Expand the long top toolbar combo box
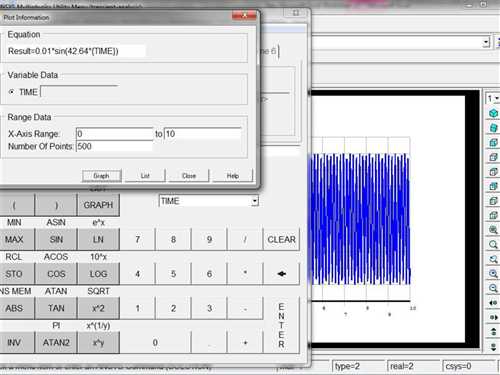Screen dimensions: 500x375 486,42
